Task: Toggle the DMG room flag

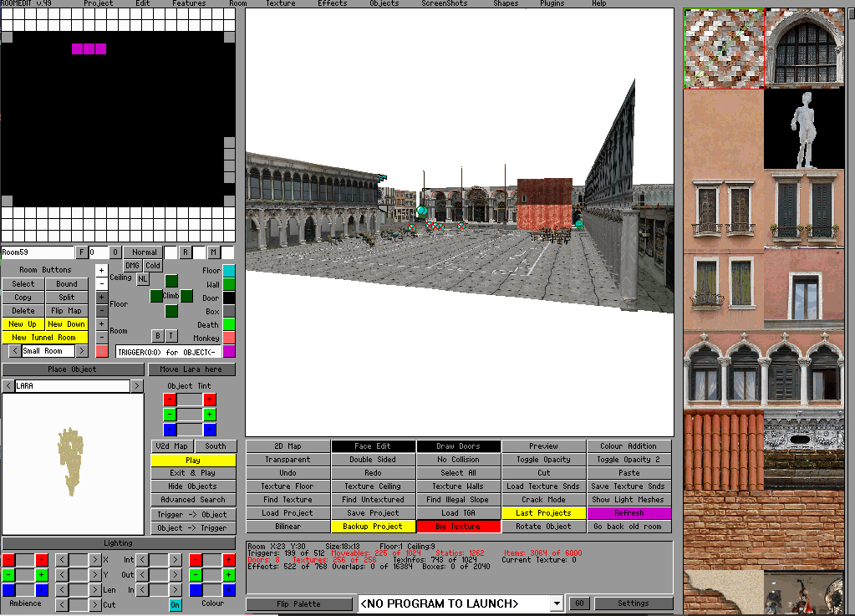Action: pyautogui.click(x=133, y=266)
